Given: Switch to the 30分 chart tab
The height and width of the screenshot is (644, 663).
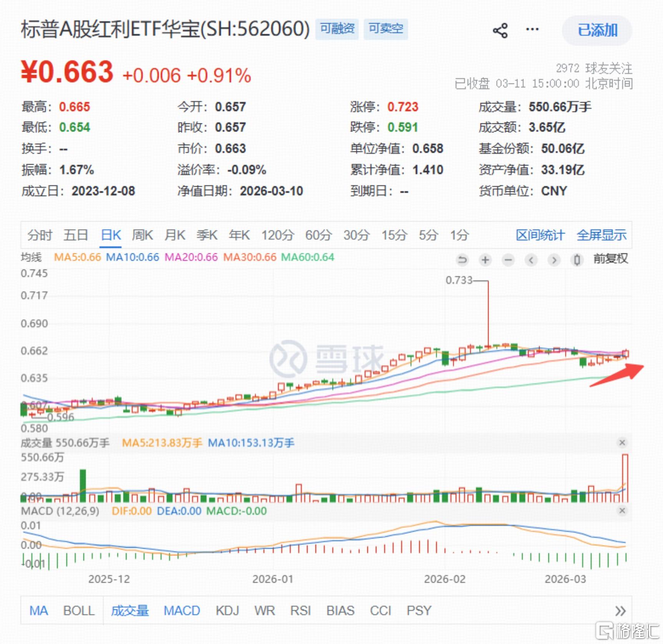Looking at the screenshot, I should pyautogui.click(x=357, y=235).
